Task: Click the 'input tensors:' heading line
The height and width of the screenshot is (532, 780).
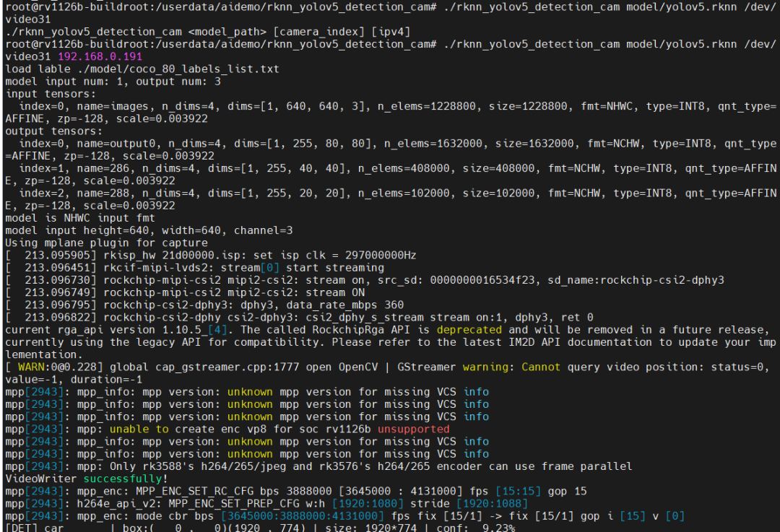Action: [51, 94]
